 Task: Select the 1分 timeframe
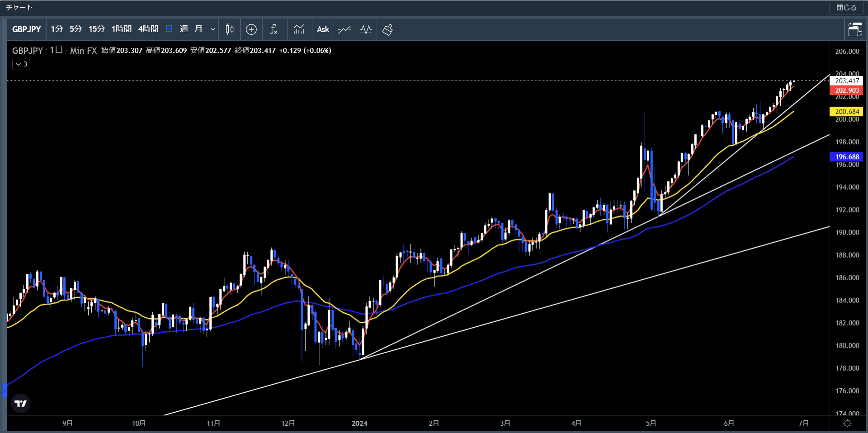[57, 29]
